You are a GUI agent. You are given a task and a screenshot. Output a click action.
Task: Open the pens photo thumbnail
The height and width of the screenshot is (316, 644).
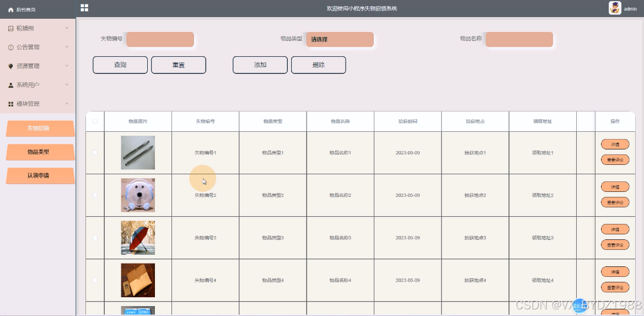click(138, 152)
